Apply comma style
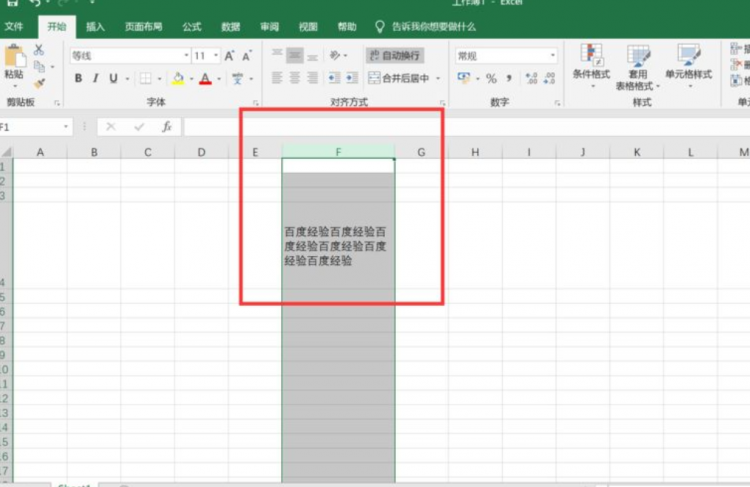The image size is (750, 487). coord(509,78)
